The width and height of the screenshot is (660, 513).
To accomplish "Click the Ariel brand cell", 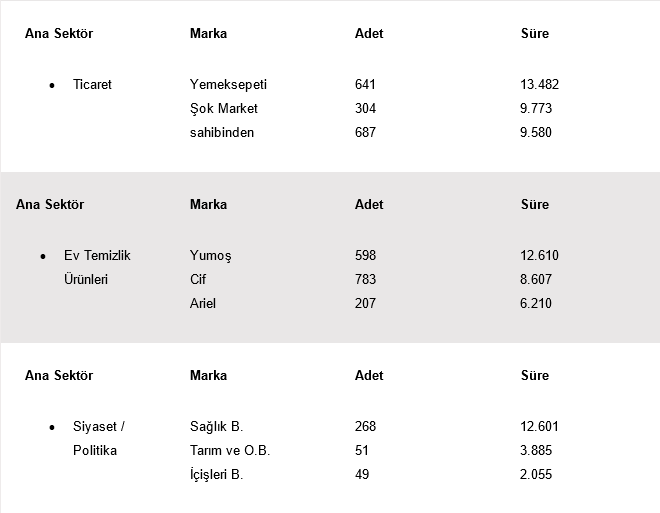I will pyautogui.click(x=203, y=304).
